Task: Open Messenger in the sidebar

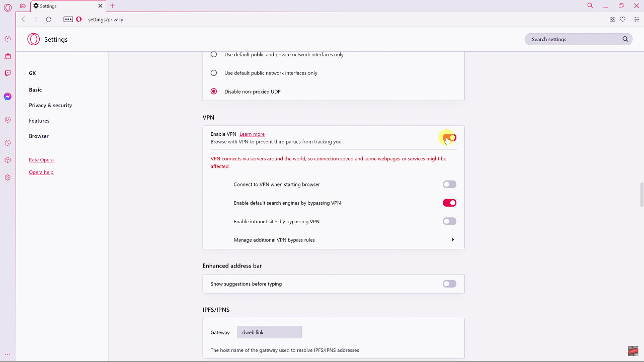Action: point(8,97)
